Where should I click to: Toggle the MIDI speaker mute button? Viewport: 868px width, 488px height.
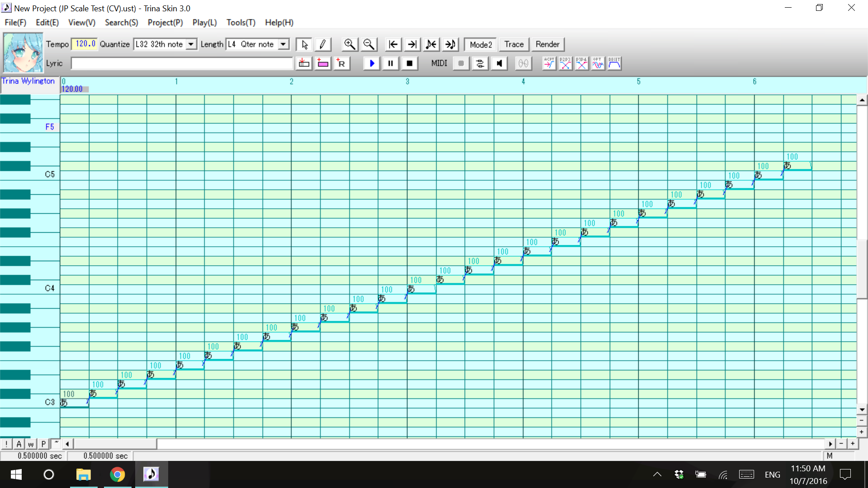pyautogui.click(x=499, y=63)
